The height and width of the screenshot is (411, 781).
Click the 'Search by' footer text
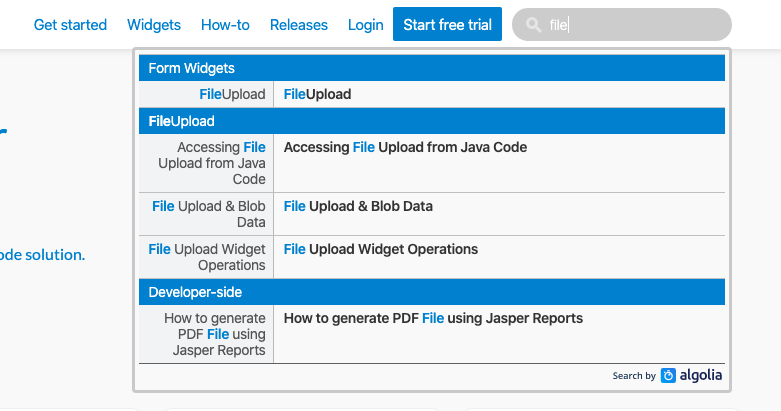coord(634,376)
